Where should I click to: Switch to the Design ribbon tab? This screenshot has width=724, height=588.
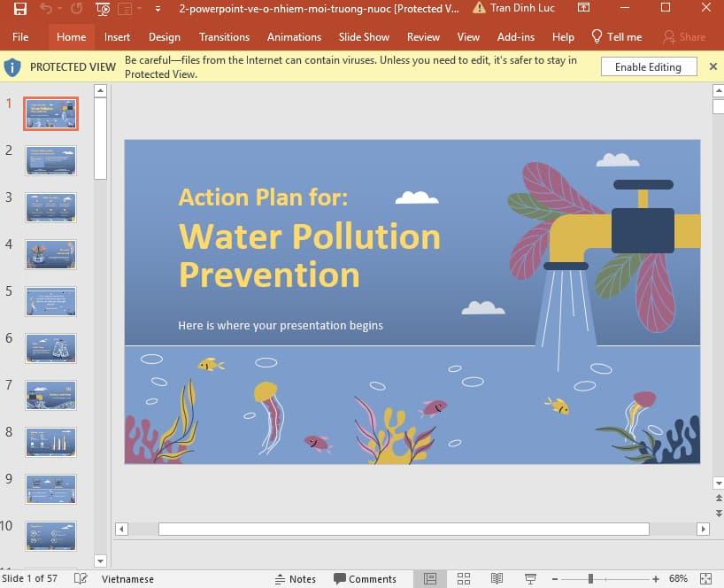pyautogui.click(x=164, y=37)
